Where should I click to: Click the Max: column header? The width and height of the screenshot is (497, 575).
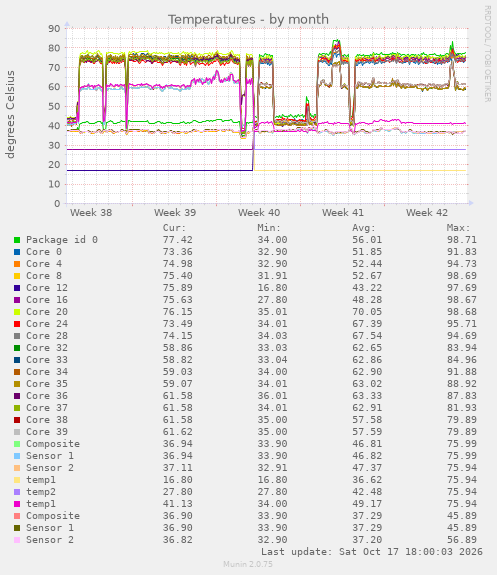click(458, 228)
